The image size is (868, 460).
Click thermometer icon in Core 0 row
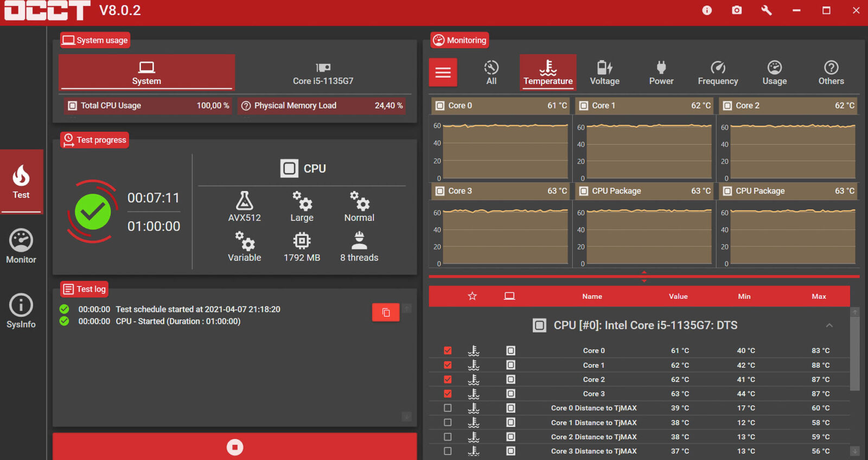(x=474, y=350)
